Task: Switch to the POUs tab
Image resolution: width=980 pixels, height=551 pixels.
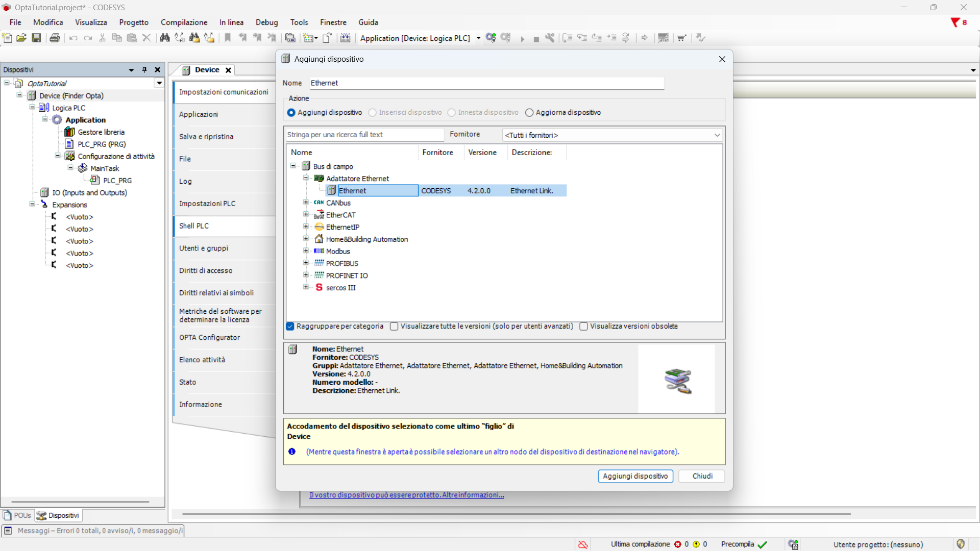Action: [17, 515]
